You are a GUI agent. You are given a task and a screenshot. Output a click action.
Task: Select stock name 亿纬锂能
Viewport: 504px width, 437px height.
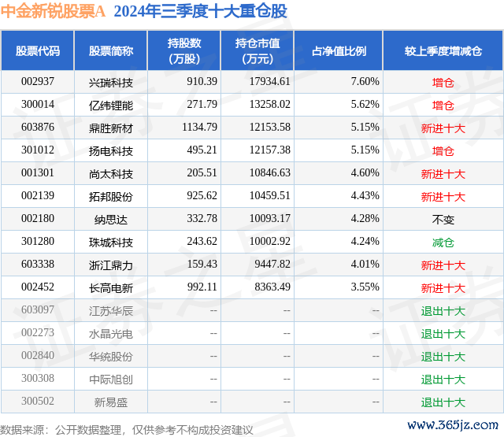111,106
